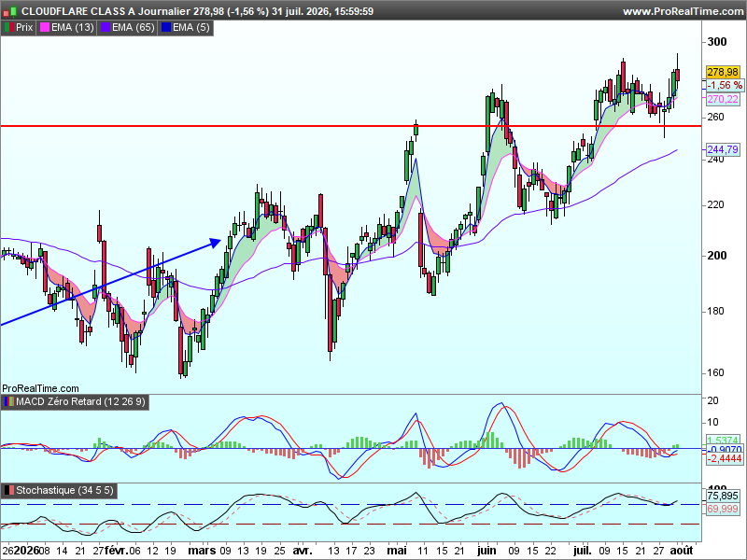Click the 1,5374 MACD histogram value

(723, 441)
